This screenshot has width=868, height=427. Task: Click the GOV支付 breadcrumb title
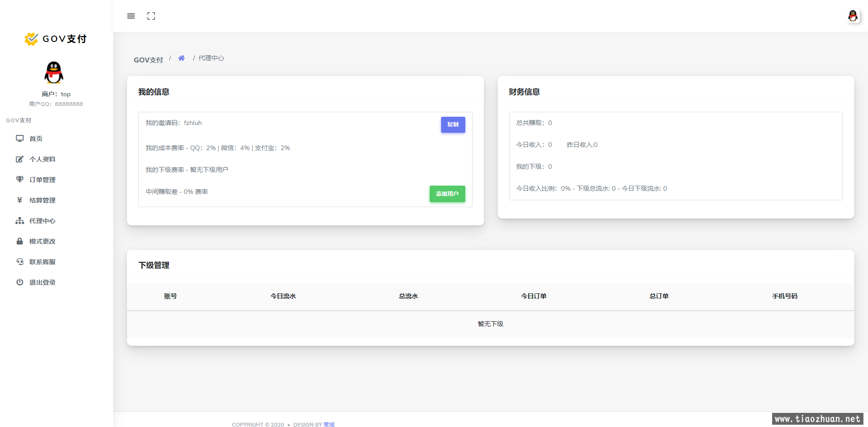click(x=148, y=60)
